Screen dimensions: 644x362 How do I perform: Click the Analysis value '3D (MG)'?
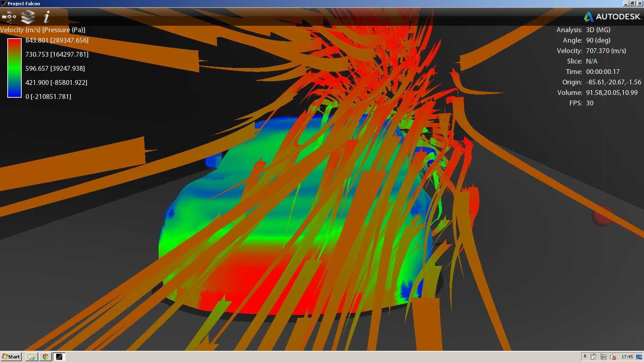pos(598,30)
